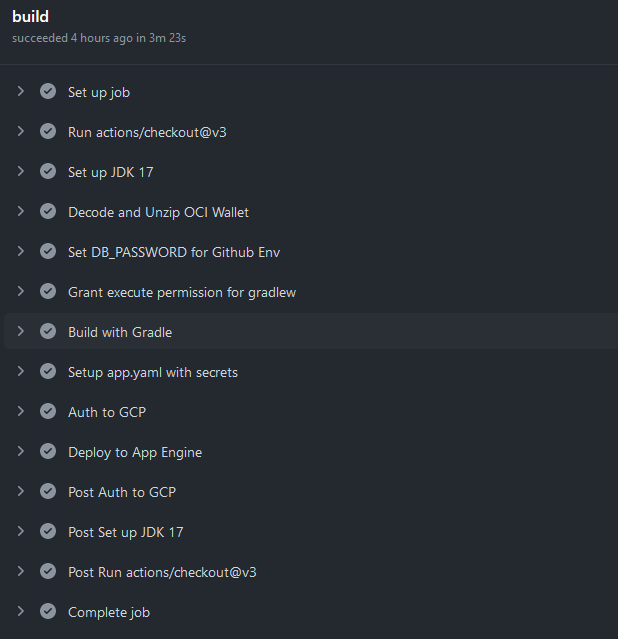Click success icon beside Deploy to App Engine
Viewport: 618px width, 639px height.
coord(48,451)
